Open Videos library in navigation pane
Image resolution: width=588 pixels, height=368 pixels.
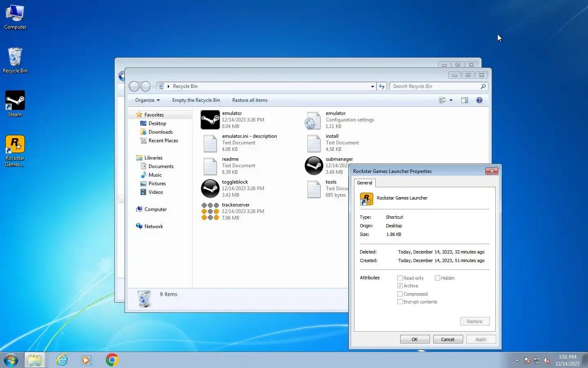coord(156,192)
